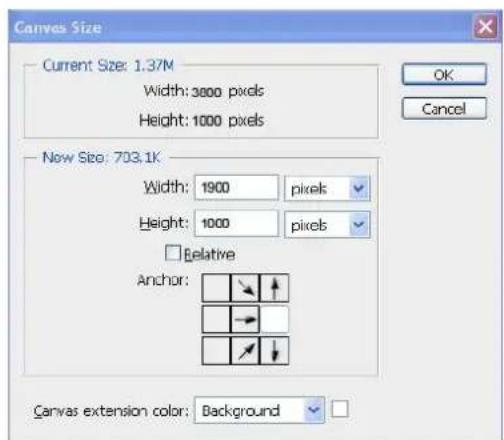Pick bottom-center anchor with up-right arrow
The image size is (504, 440).
click(245, 351)
